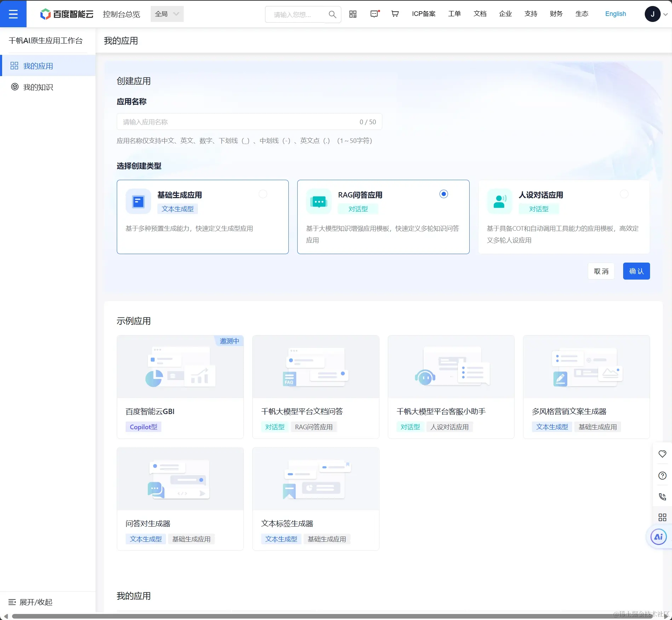Open the hamburger main menu
Viewport: 672px width, 620px height.
[x=13, y=14]
